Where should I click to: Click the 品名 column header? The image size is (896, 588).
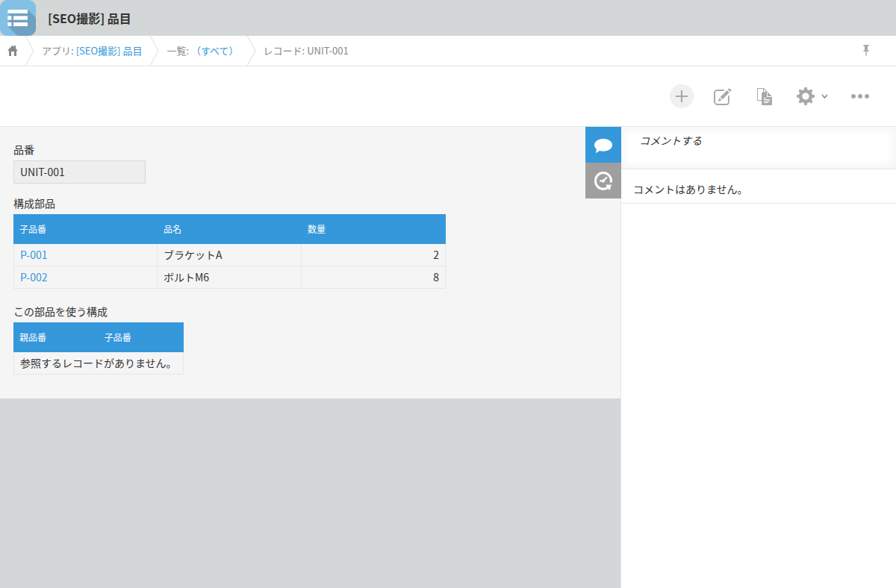click(x=229, y=230)
